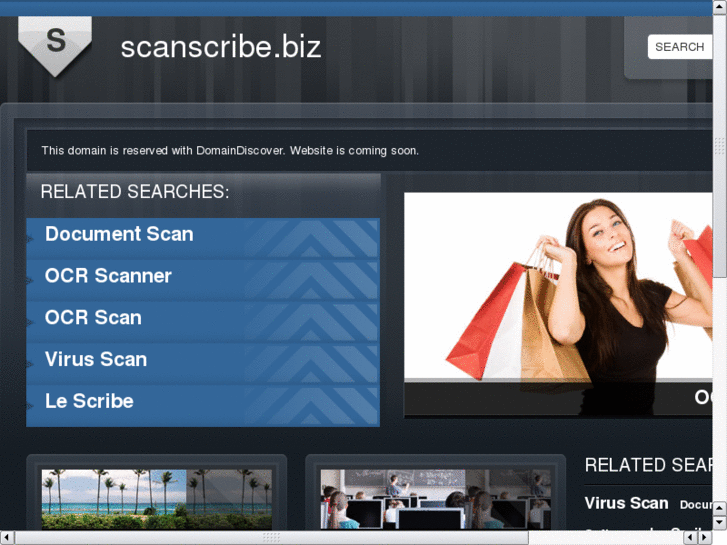Viewport: 727px width, 545px height.
Task: Open the Document Scan related search
Action: (x=119, y=234)
